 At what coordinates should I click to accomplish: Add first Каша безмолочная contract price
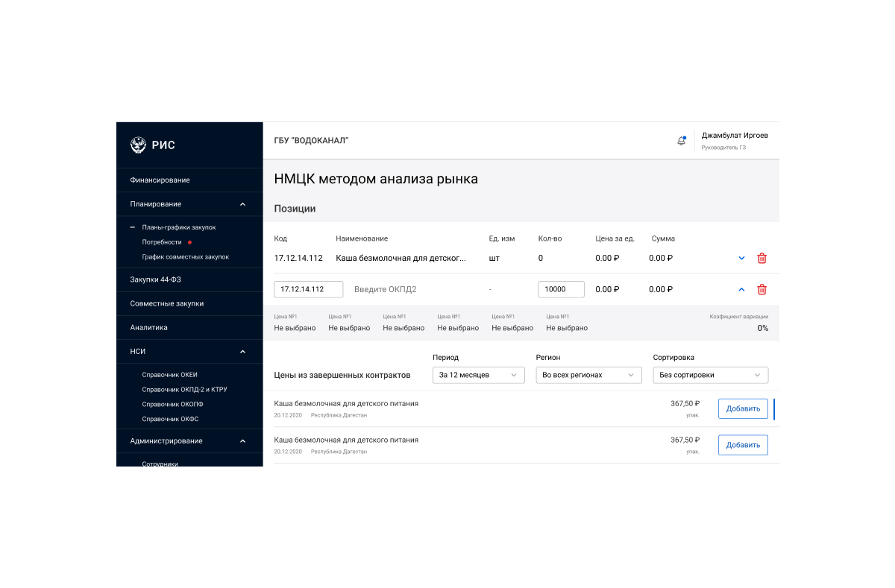click(743, 408)
